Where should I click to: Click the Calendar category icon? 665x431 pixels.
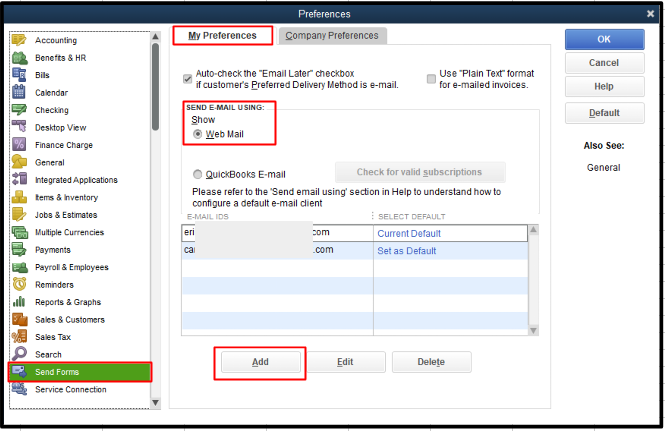click(19, 92)
